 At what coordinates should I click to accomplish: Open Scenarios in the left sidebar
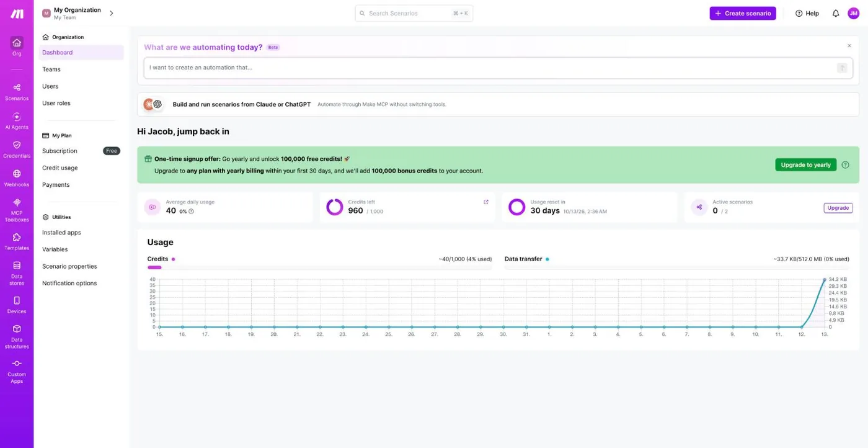click(17, 92)
